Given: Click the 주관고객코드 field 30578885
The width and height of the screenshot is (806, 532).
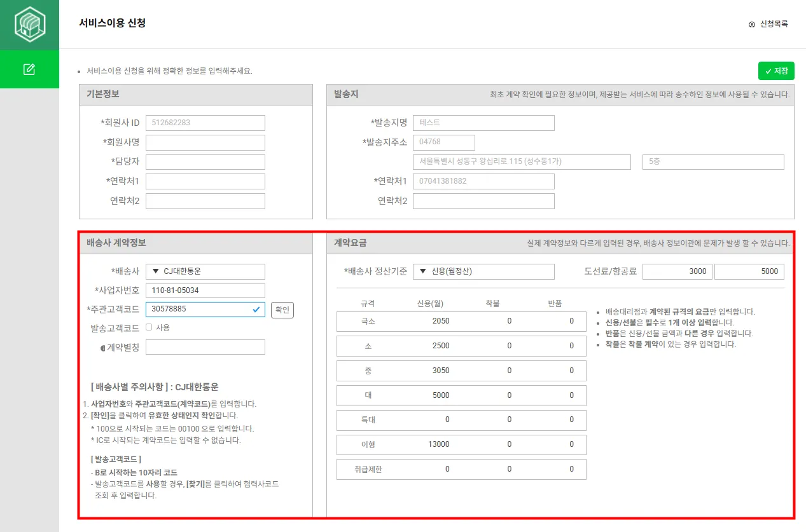Looking at the screenshot, I should 205,310.
